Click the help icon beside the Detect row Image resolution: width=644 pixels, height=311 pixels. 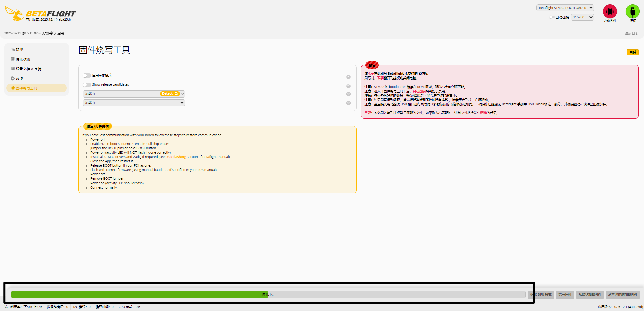tap(348, 94)
